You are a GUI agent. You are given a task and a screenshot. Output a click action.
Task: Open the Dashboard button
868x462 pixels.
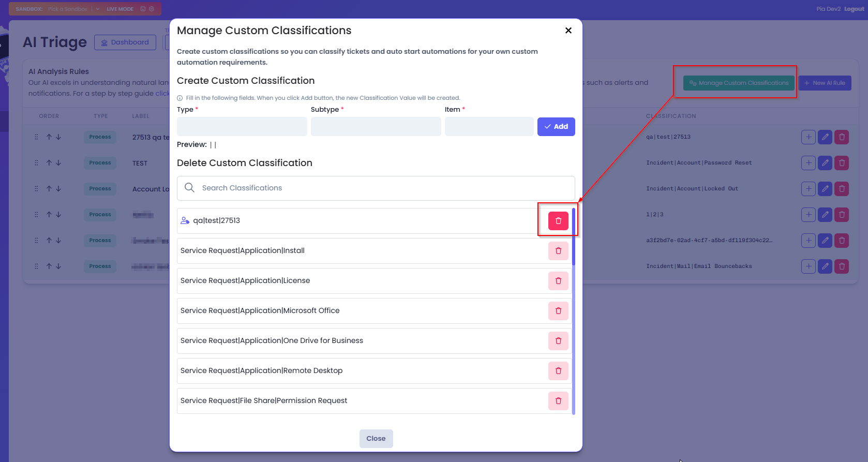point(125,42)
